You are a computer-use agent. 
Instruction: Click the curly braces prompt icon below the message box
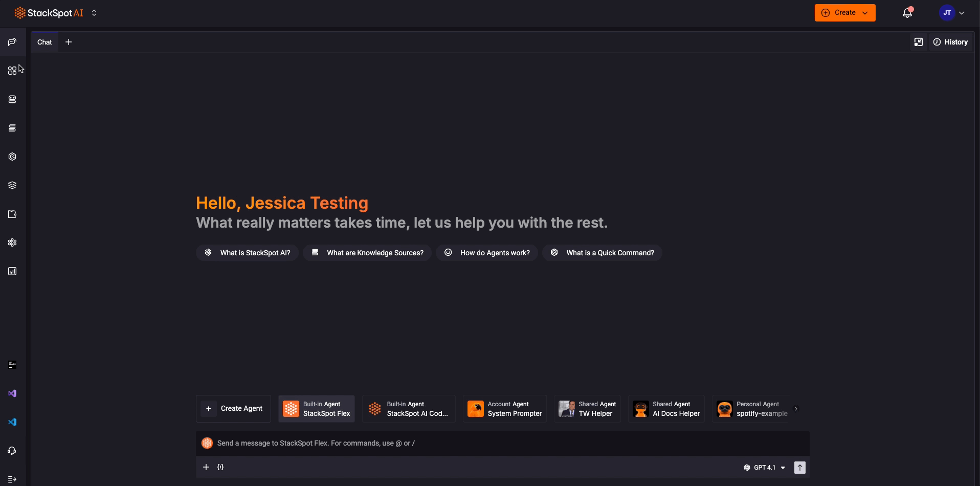pos(220,467)
